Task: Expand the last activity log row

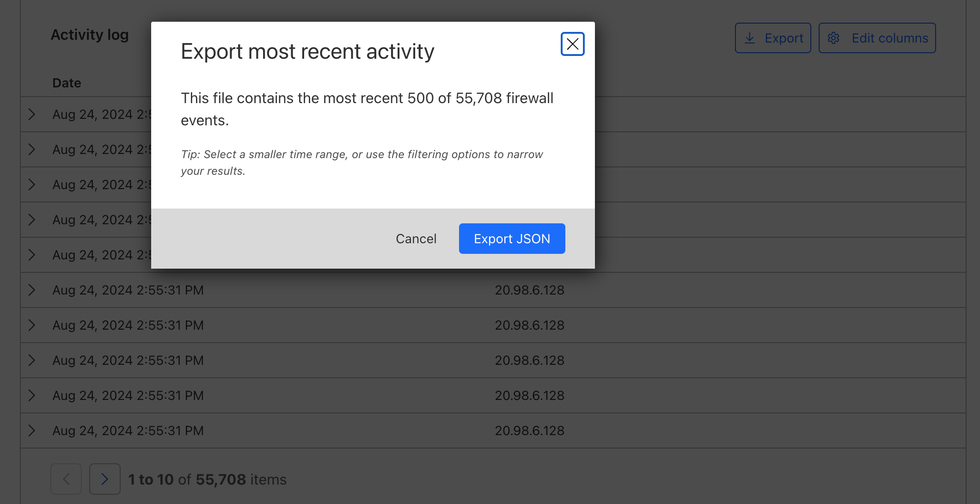Action: [x=31, y=430]
